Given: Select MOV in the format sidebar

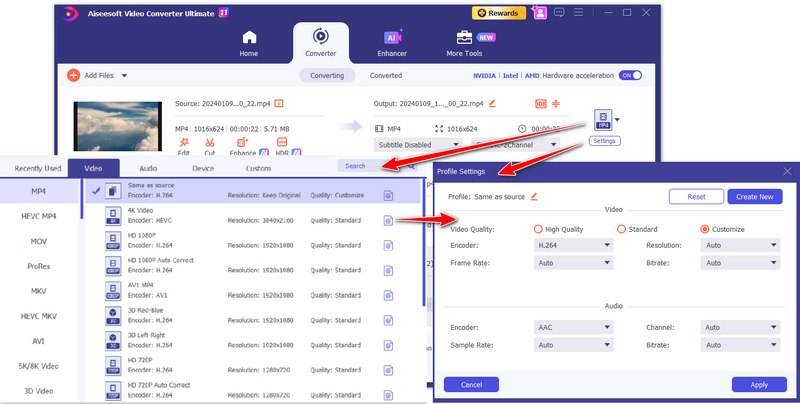Looking at the screenshot, I should click(x=39, y=241).
